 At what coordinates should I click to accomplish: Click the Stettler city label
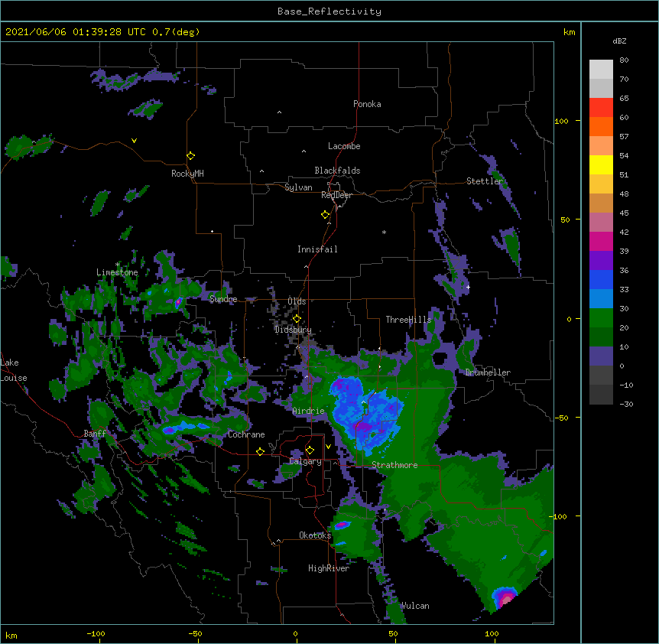485,181
